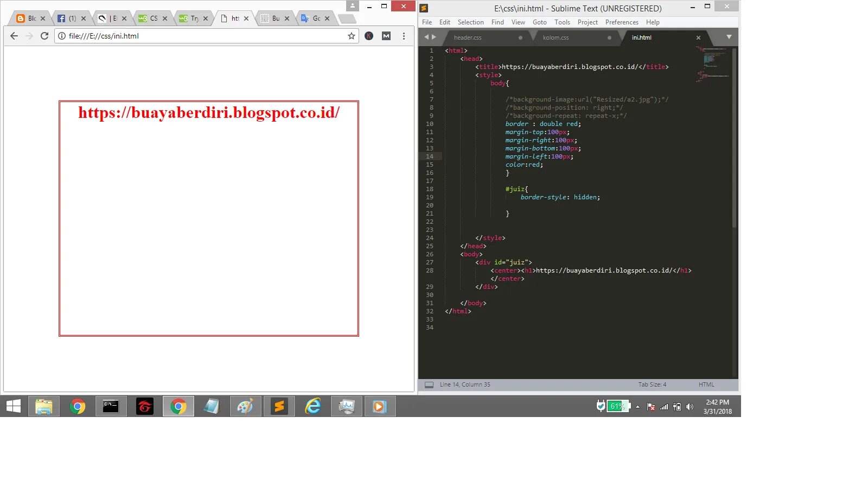
Task: Reload the ini.html page in Chrome
Action: [44, 36]
